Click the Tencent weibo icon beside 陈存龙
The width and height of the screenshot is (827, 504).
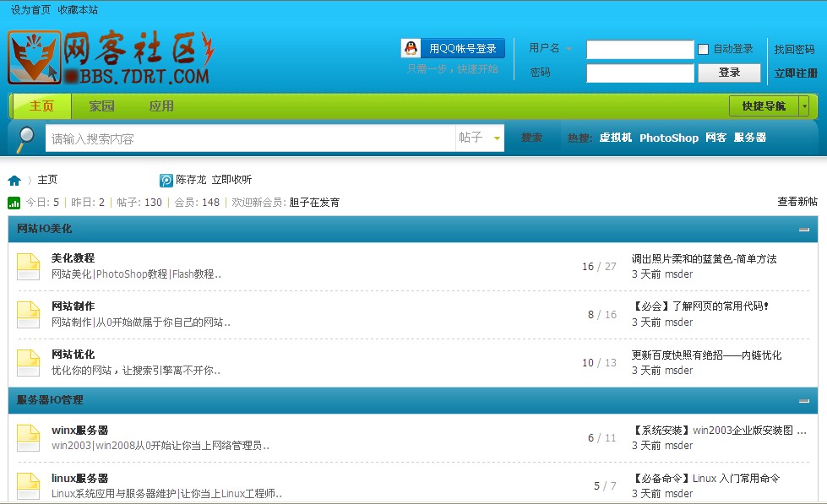click(x=166, y=181)
